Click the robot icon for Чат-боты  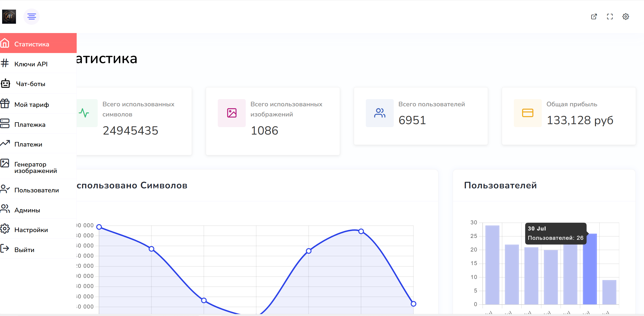pos(5,83)
